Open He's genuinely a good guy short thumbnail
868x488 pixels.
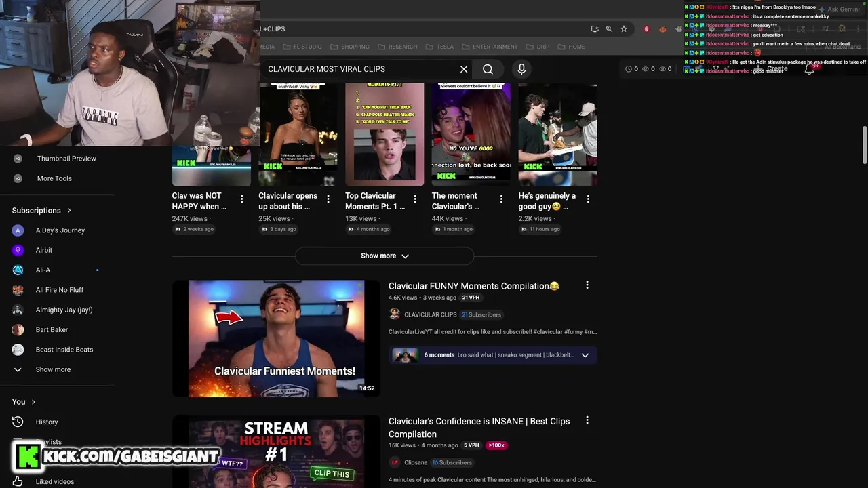tap(557, 134)
